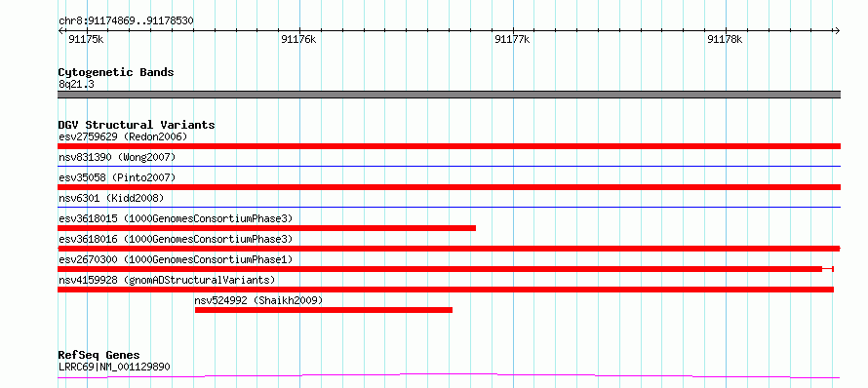Open esv3618016 (1000GenomesConsortiumPhase3) label
This screenshot has height=388, width=868.
pyautogui.click(x=176, y=239)
